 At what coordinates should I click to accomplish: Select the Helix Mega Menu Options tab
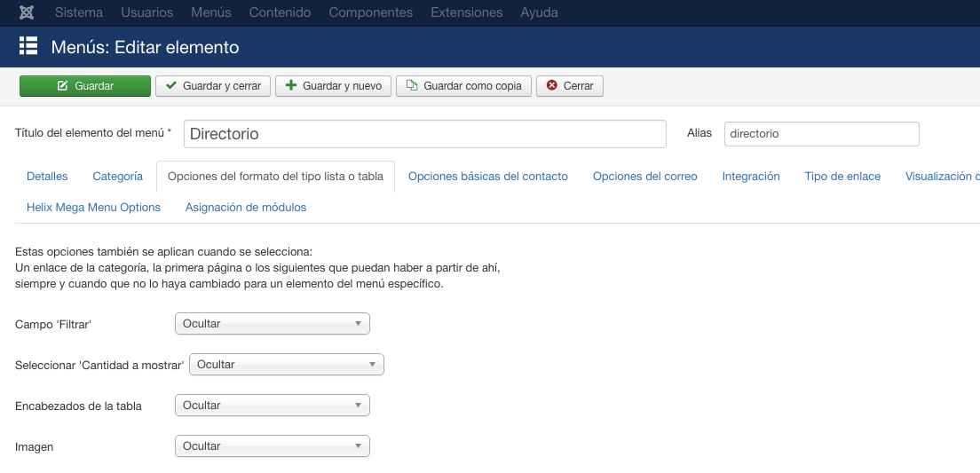[94, 208]
